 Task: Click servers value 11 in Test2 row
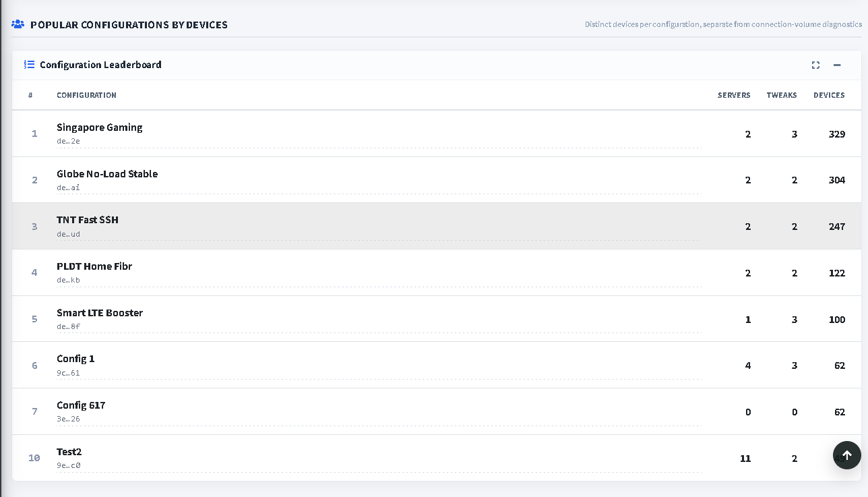[745, 459]
